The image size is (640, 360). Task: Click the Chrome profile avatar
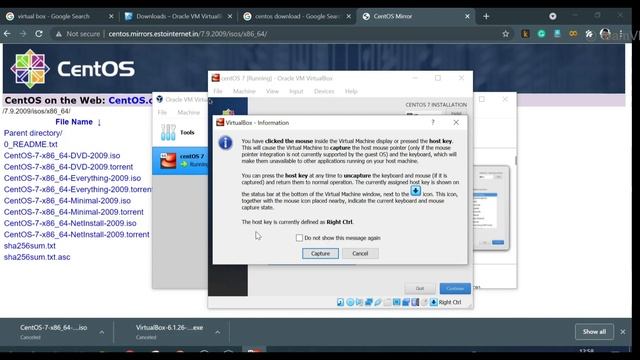coord(605,34)
